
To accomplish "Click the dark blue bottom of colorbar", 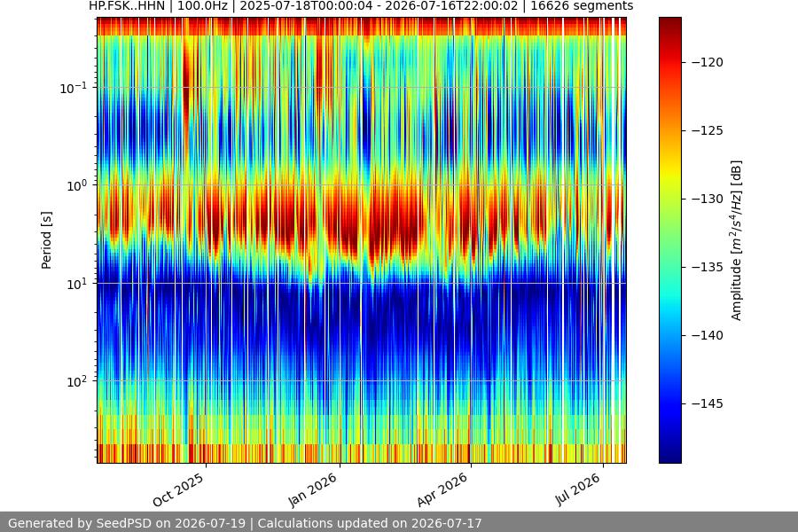I will point(669,456).
